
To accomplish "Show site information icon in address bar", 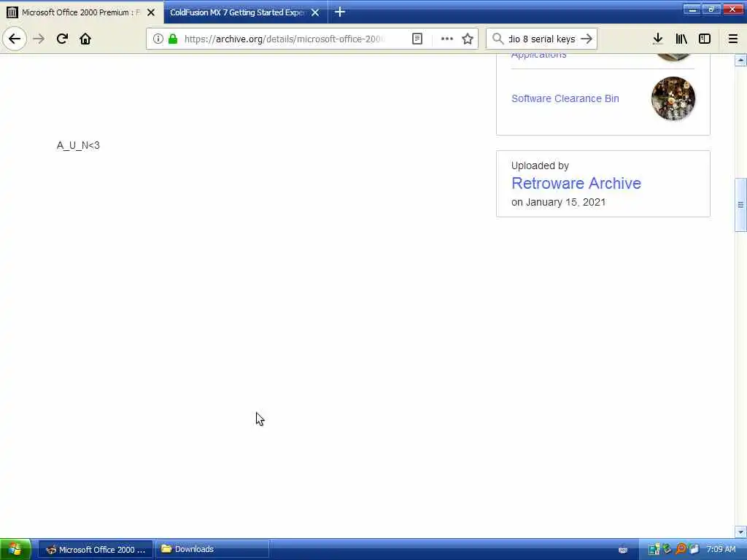I will click(x=158, y=39).
